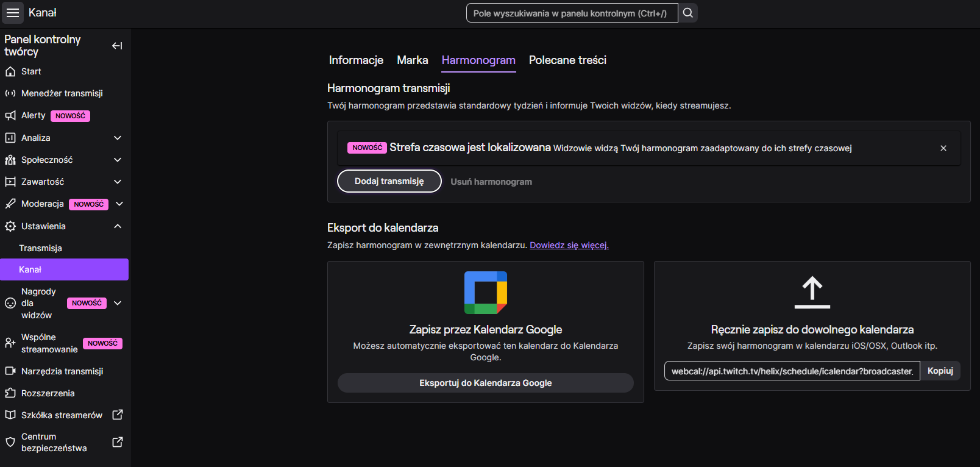Click the Rozszerzenia puzzle icon

coord(10,393)
